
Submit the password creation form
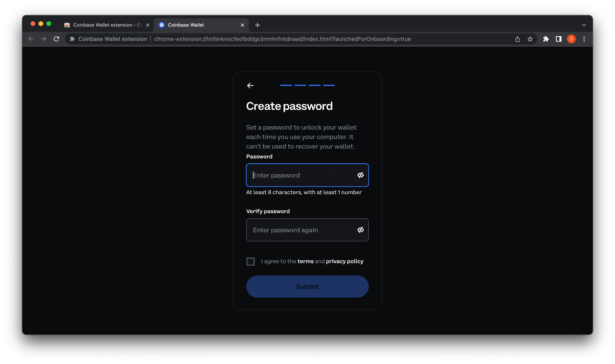[307, 286]
